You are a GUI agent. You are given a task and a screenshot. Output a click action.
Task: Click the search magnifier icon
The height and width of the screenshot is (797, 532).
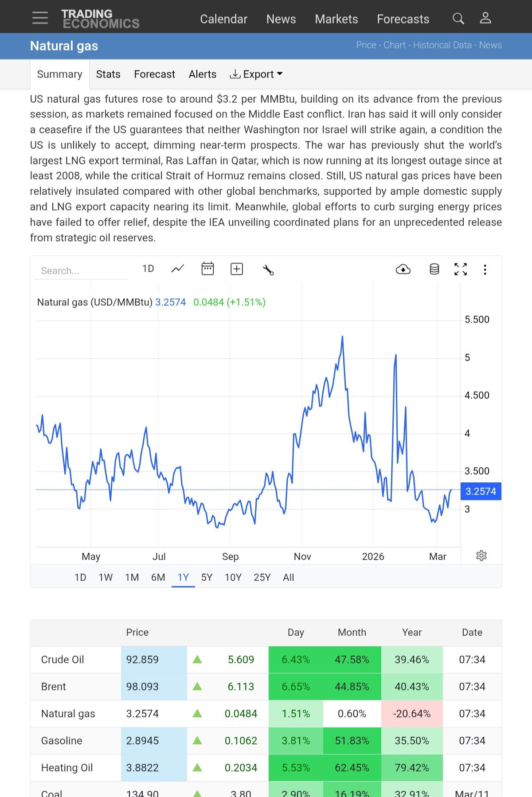point(458,19)
